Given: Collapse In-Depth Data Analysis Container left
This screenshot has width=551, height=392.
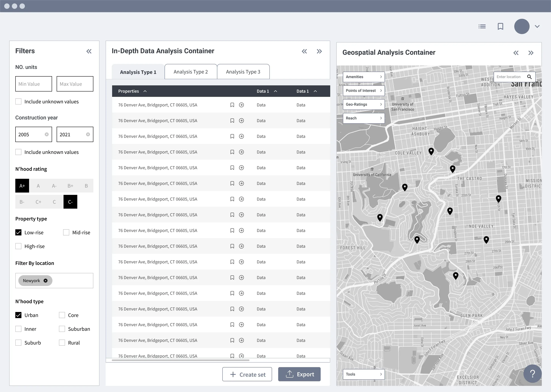Looking at the screenshot, I should click(304, 51).
